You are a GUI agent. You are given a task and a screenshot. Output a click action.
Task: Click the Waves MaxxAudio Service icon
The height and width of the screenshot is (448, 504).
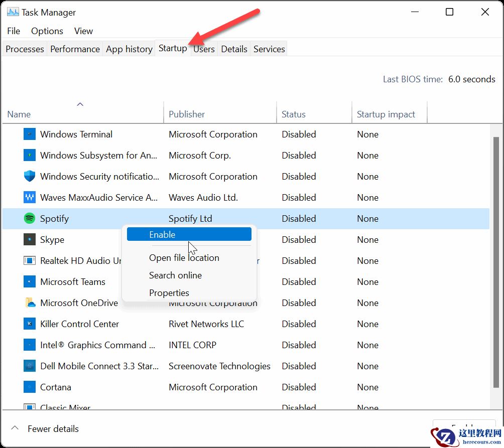click(30, 197)
